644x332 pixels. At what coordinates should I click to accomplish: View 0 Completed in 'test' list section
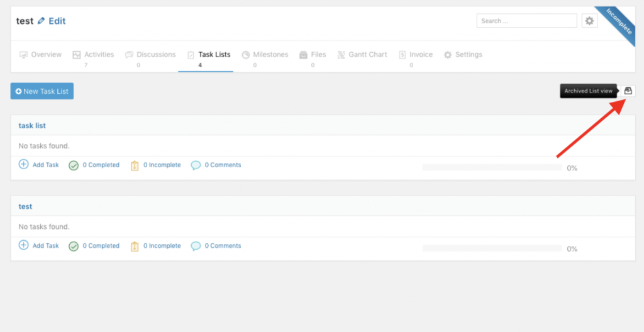[x=101, y=246]
